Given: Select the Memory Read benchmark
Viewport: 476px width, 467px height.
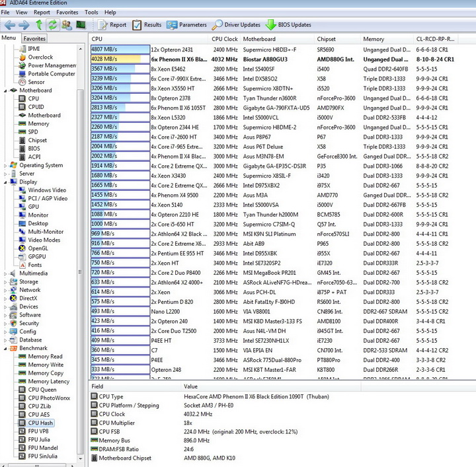Looking at the screenshot, I should (x=45, y=356).
